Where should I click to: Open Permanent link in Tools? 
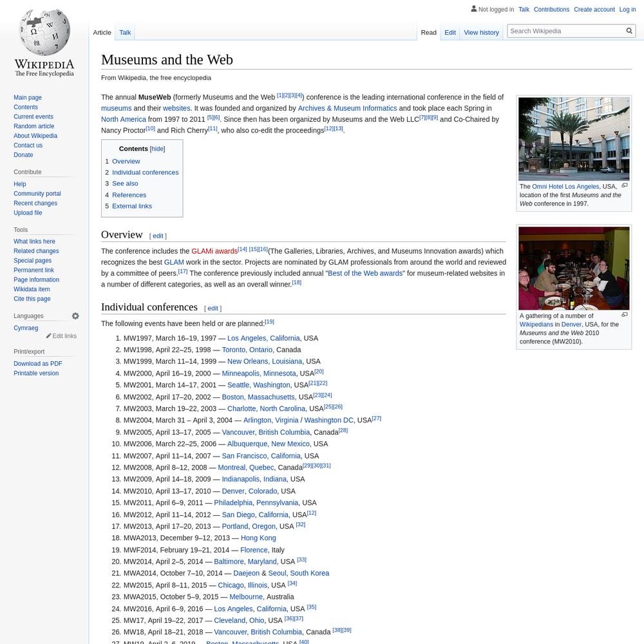[x=33, y=270]
